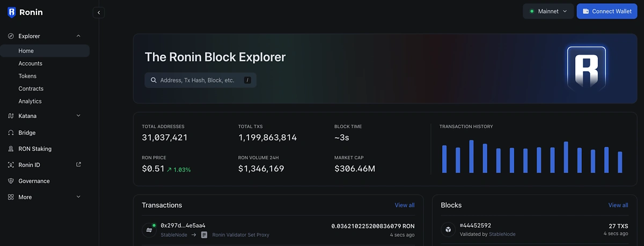644x246 pixels.
Task: Click View all in Blocks panel
Action: point(618,205)
